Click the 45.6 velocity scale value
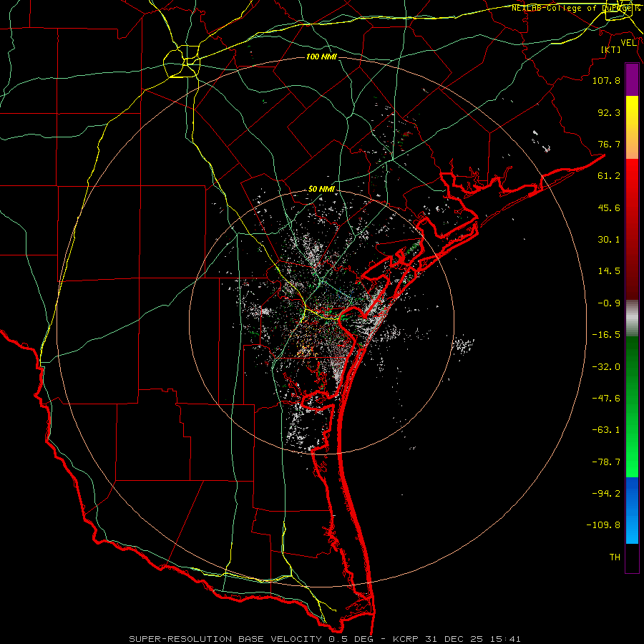The height and width of the screenshot is (644, 644). (x=609, y=208)
